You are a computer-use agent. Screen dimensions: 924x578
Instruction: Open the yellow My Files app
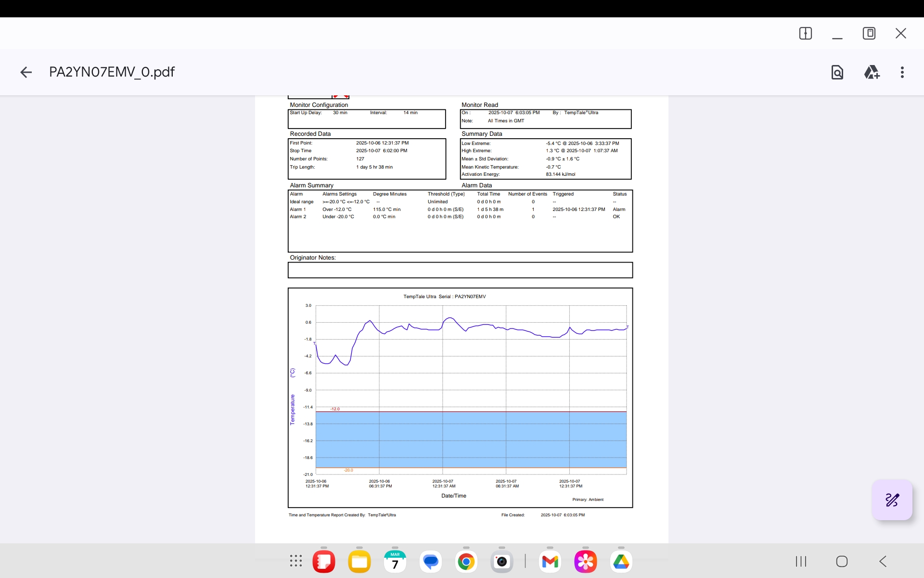click(359, 562)
